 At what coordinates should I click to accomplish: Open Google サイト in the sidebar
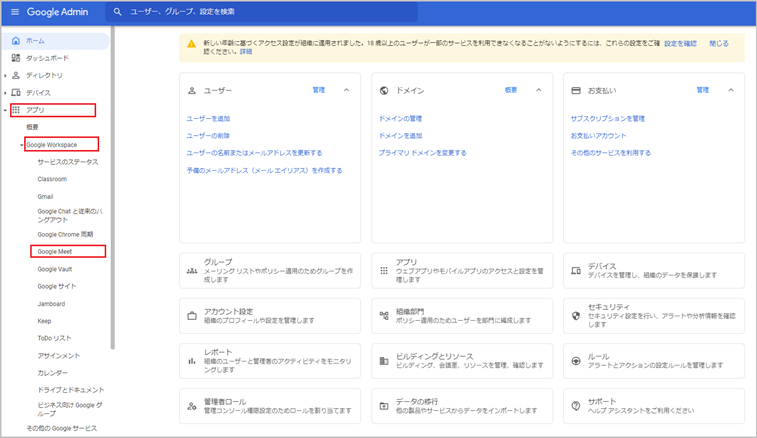(57, 286)
